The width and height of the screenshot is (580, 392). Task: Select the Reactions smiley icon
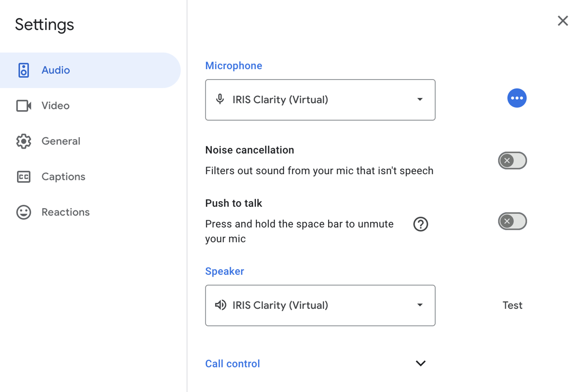coord(24,212)
